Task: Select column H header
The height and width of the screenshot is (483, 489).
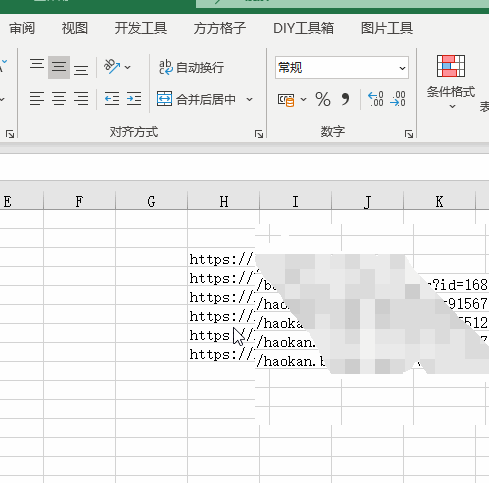Action: coord(223,201)
